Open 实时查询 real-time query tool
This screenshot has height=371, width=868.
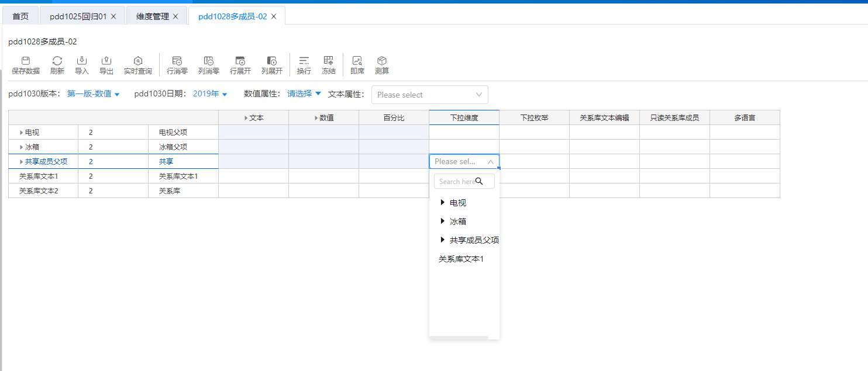click(137, 61)
